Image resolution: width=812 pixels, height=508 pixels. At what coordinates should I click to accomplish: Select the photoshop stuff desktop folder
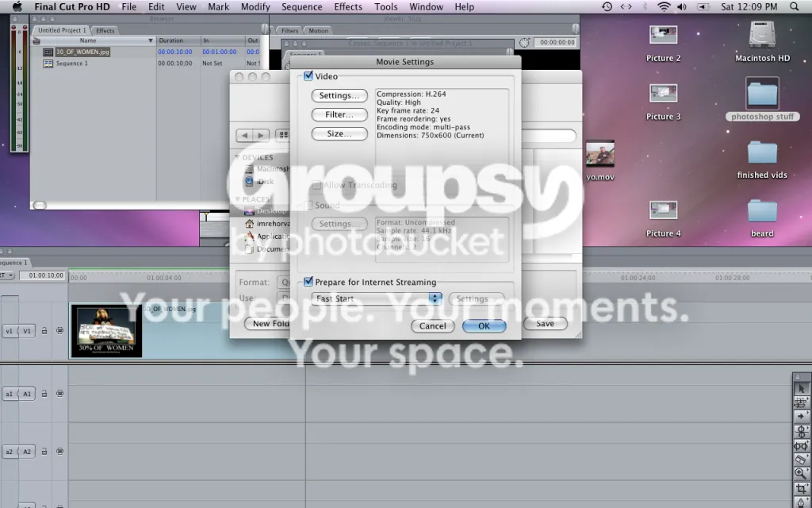coord(762,99)
